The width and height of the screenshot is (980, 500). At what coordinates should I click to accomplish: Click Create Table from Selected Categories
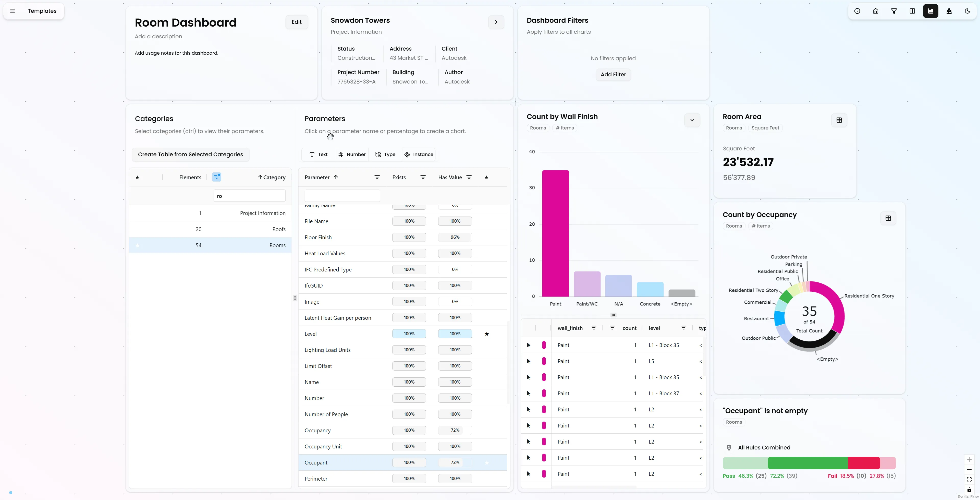[x=190, y=154]
